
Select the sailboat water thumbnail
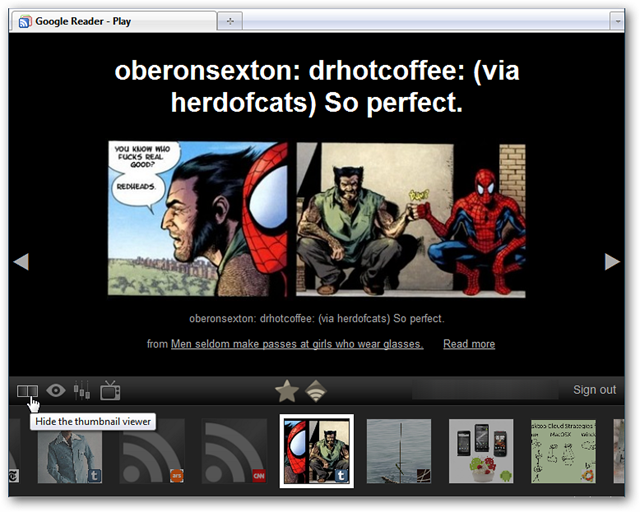399,451
